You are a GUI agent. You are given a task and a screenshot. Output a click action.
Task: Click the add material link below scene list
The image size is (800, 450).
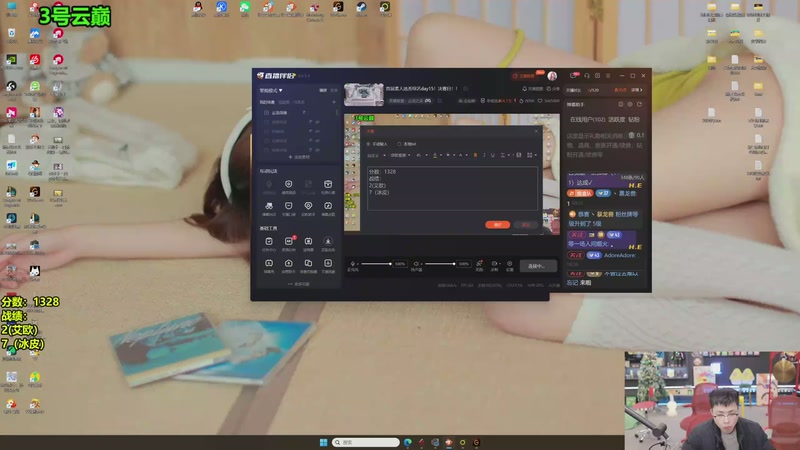299,157
